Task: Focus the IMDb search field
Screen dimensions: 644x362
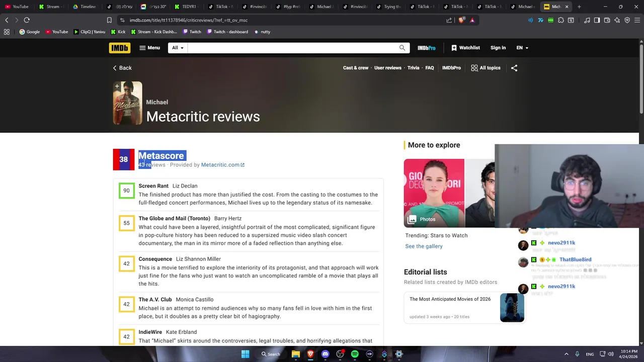Action: (292, 48)
